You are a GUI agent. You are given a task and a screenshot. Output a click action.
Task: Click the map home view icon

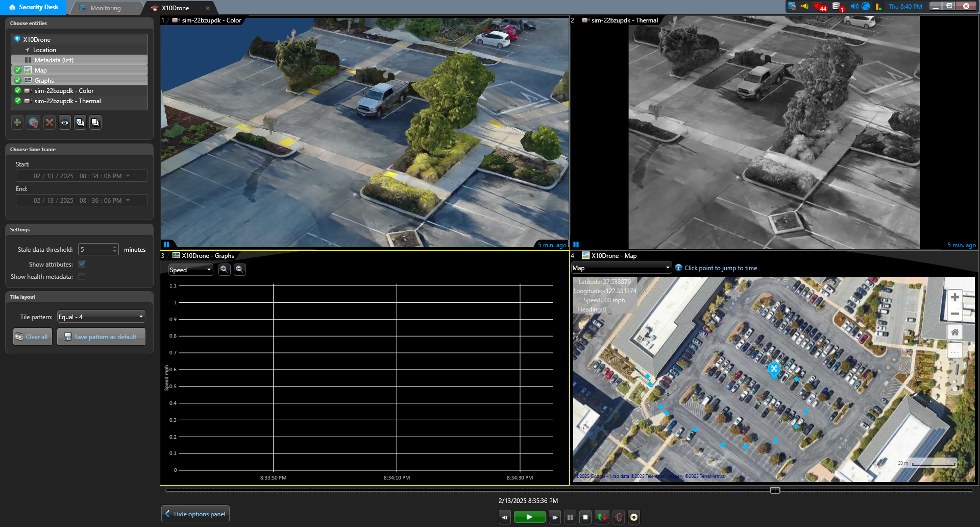[954, 332]
